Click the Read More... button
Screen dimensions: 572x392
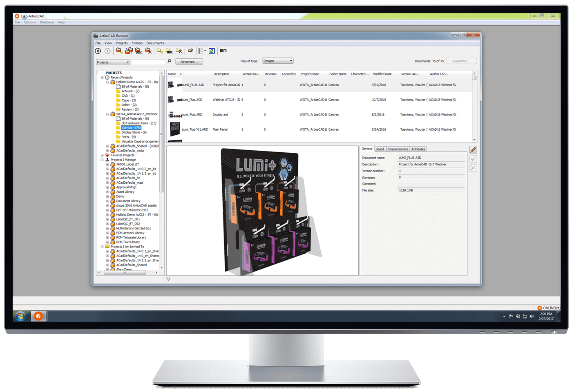coord(461,61)
